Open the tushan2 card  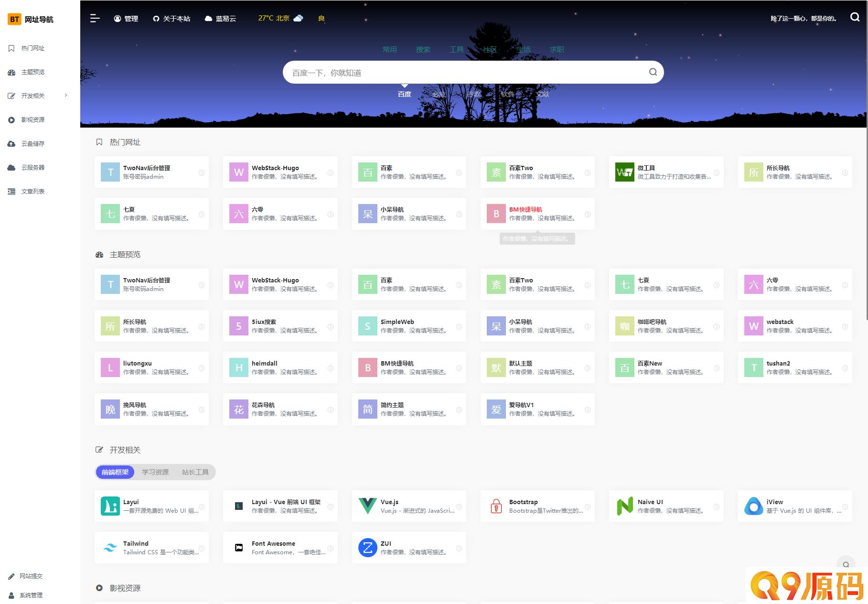(x=795, y=367)
